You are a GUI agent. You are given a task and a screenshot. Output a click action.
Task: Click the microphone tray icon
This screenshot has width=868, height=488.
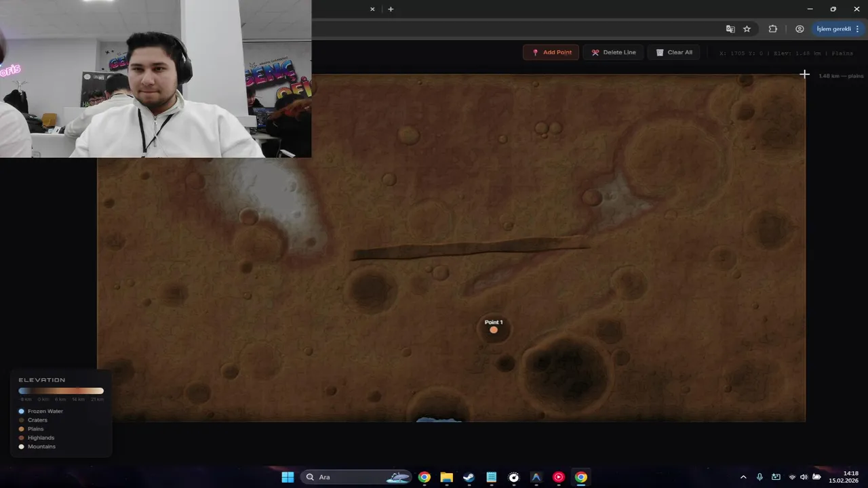tap(759, 477)
